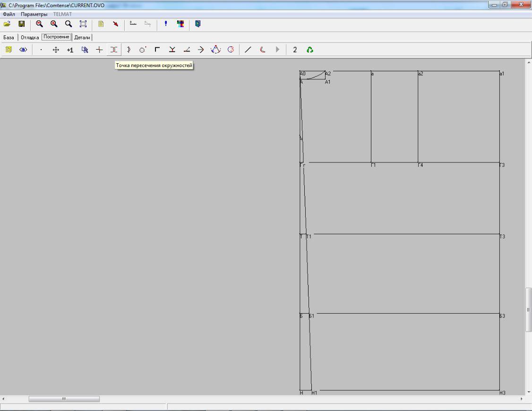
Task: Open the TELMAT menu
Action: pos(62,14)
